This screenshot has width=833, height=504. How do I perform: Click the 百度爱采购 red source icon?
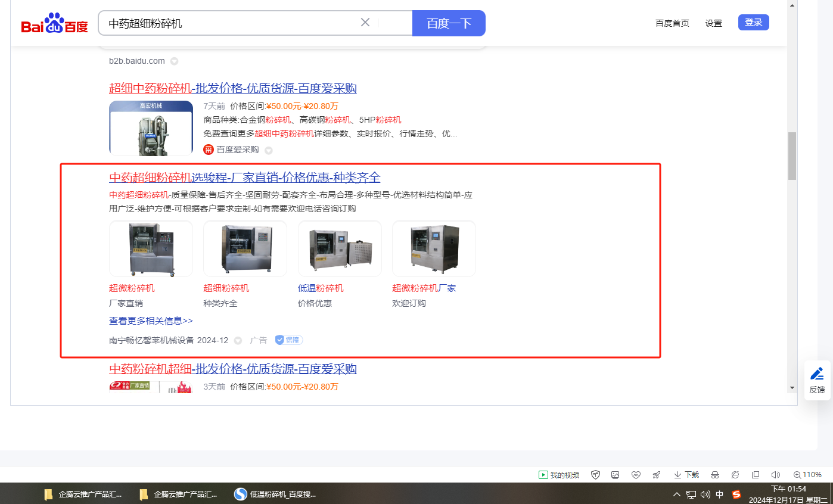(209, 150)
